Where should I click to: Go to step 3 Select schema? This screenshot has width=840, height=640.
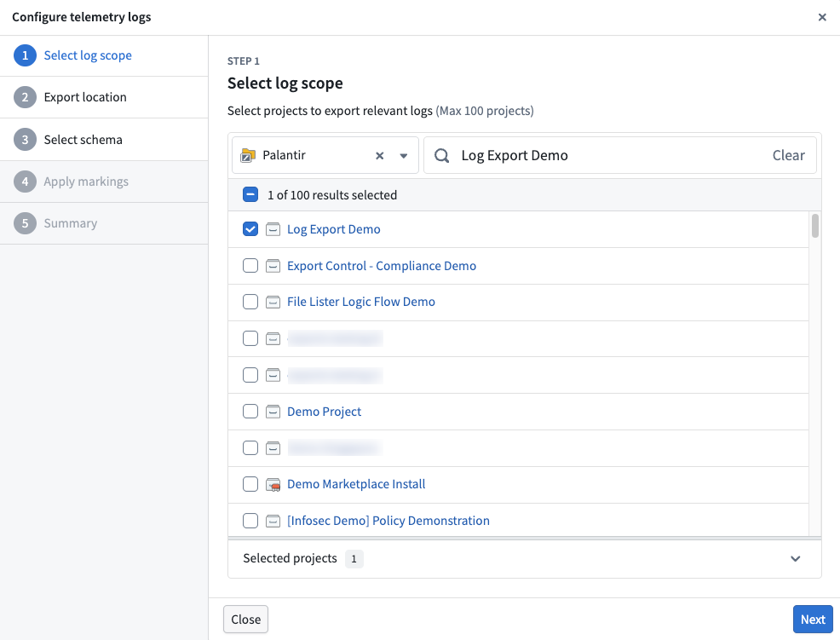pyautogui.click(x=104, y=140)
